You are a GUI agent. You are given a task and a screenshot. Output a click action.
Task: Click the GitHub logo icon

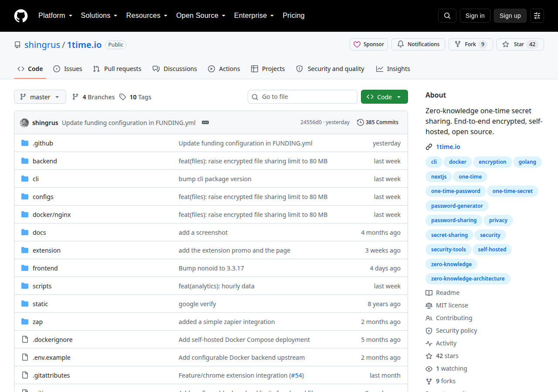click(x=21, y=16)
